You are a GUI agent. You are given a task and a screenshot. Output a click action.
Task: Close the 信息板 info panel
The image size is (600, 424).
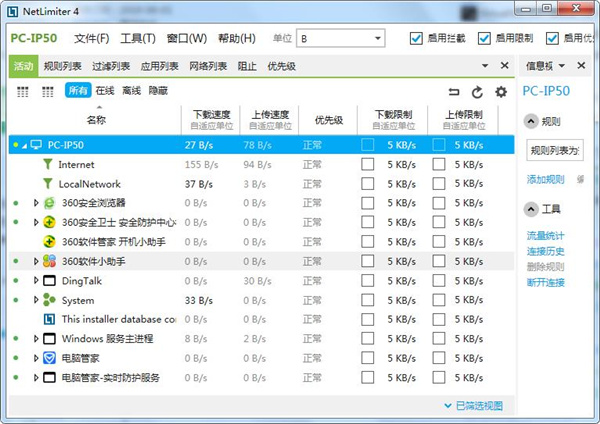[x=581, y=65]
